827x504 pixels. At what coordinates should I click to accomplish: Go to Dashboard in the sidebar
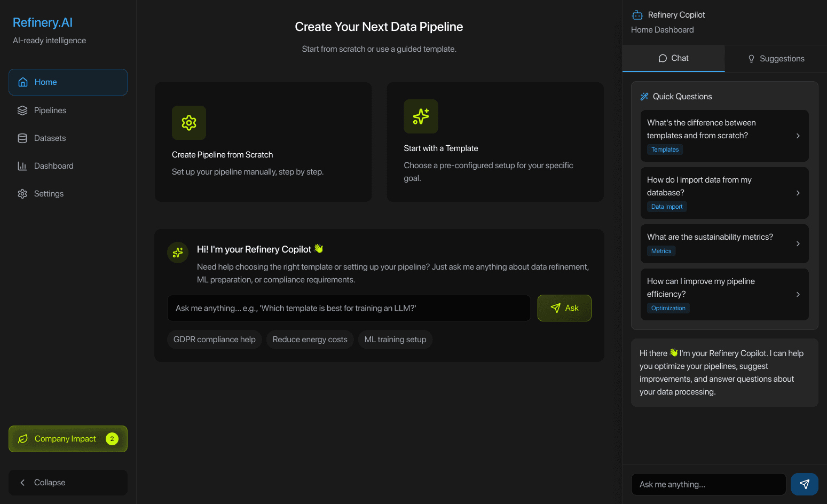pyautogui.click(x=68, y=166)
